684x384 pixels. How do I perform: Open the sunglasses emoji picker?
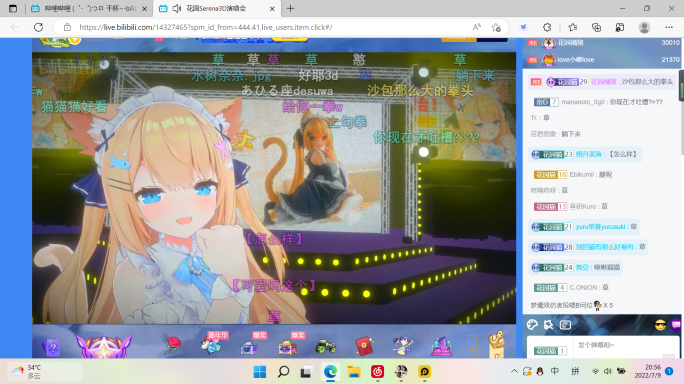(660, 325)
